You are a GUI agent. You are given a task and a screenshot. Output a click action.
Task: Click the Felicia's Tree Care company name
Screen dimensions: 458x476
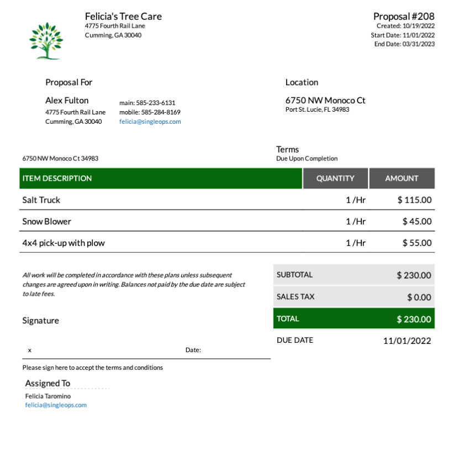point(123,17)
